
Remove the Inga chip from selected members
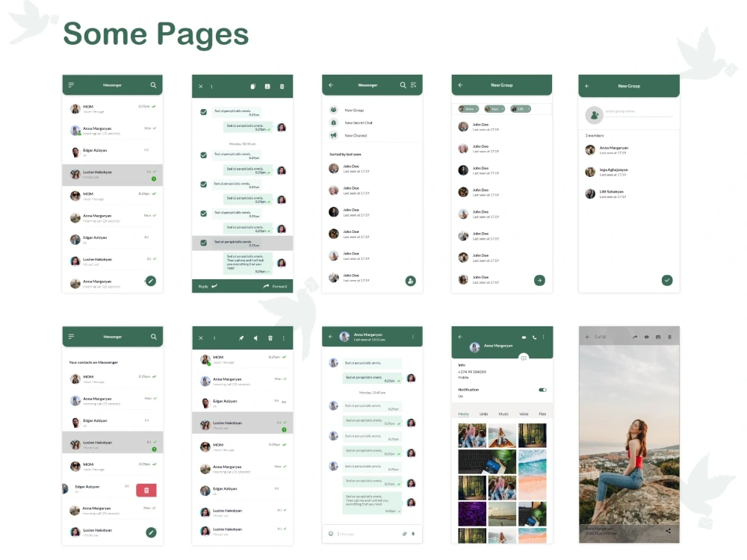point(502,109)
